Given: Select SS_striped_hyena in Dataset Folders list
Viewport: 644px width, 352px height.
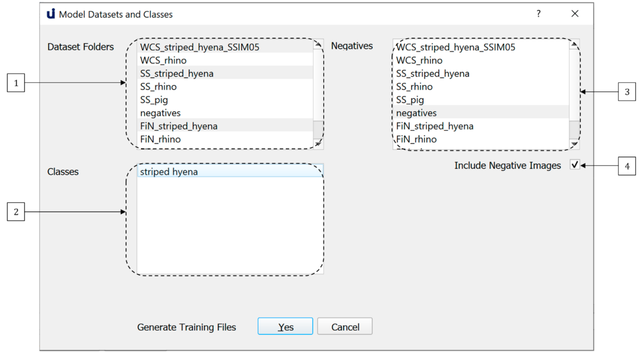Looking at the screenshot, I should click(x=176, y=74).
